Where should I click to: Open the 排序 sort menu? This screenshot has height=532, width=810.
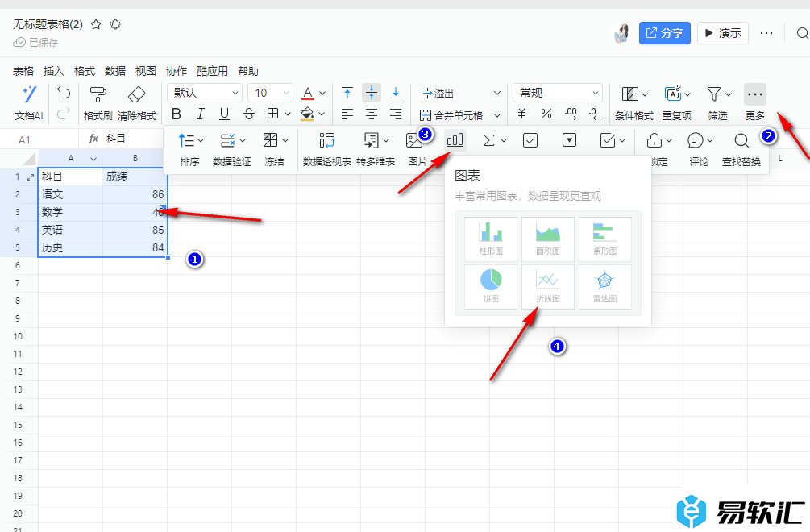click(x=190, y=149)
